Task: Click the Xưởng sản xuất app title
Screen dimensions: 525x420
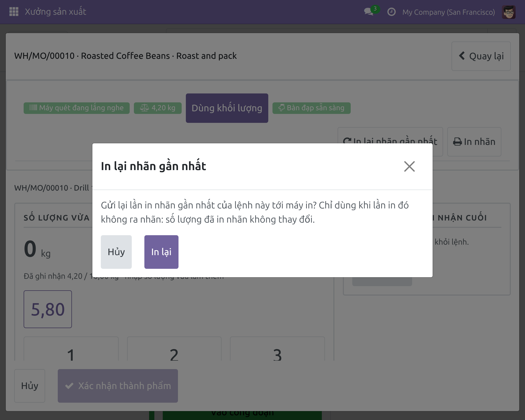Action: [55, 12]
